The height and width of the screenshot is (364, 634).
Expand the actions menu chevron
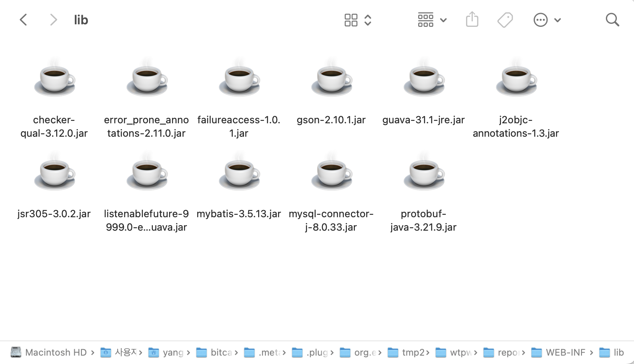[x=558, y=20]
